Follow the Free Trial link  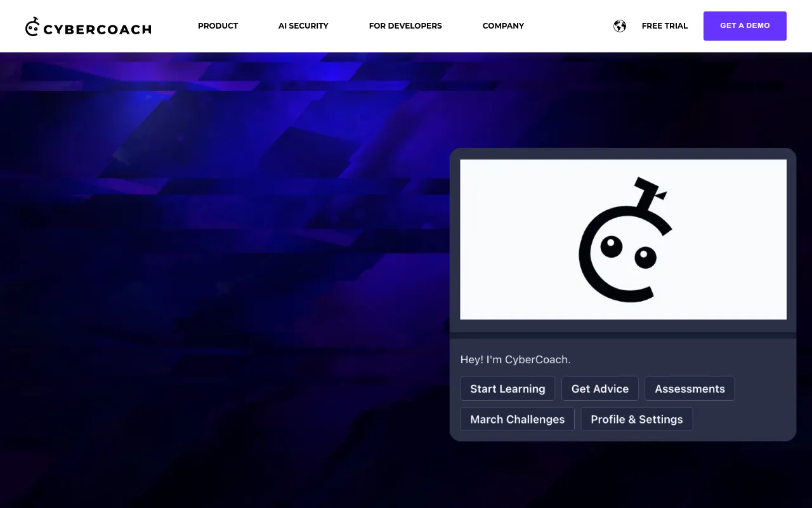665,26
